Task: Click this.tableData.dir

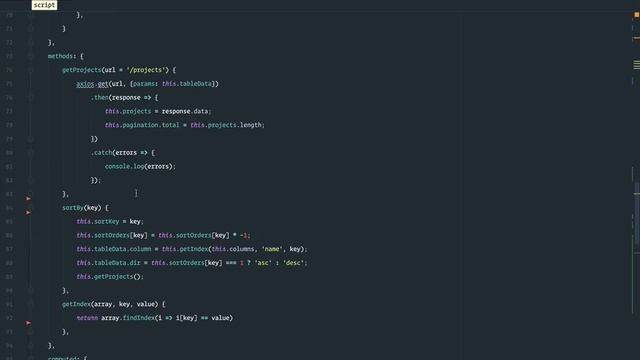Action: (x=108, y=263)
